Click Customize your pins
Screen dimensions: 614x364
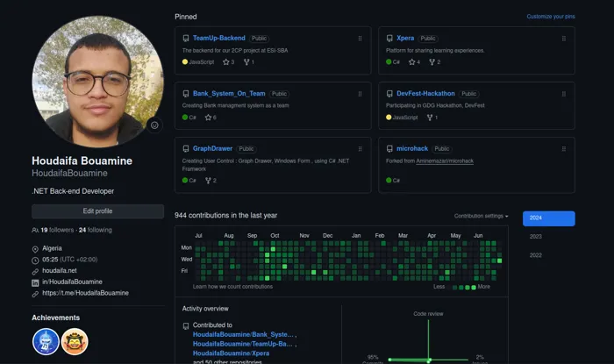click(551, 17)
